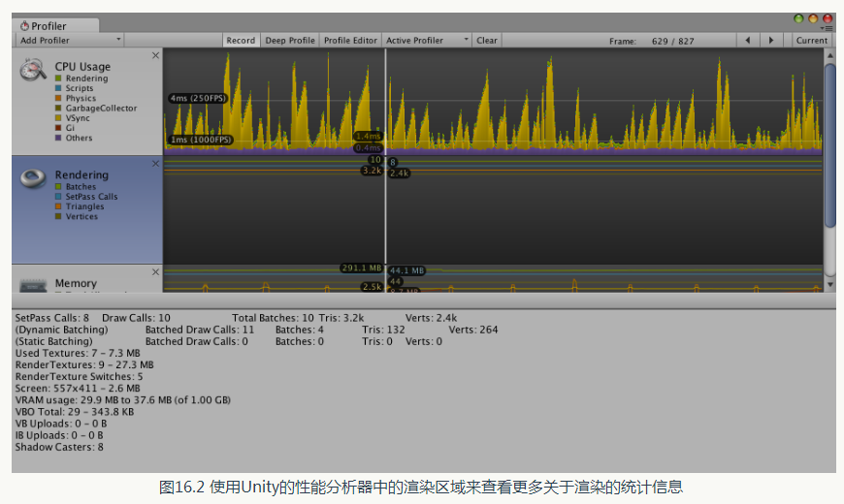Select the Profiler tab

pos(55,26)
